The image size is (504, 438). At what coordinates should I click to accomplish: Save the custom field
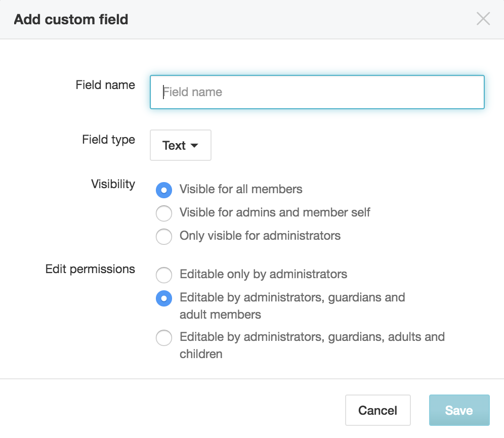[x=459, y=410]
